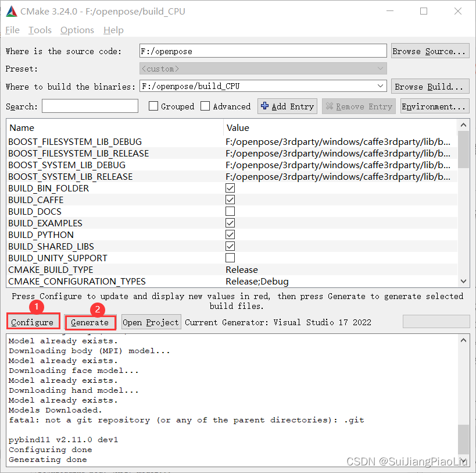Click the 'Models Downloaded.' log line

click(x=55, y=410)
